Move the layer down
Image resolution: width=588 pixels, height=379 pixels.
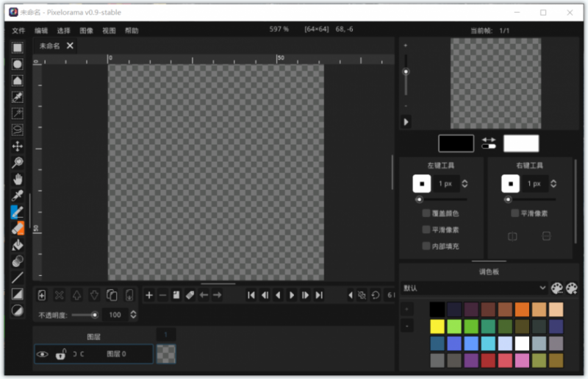(x=94, y=295)
